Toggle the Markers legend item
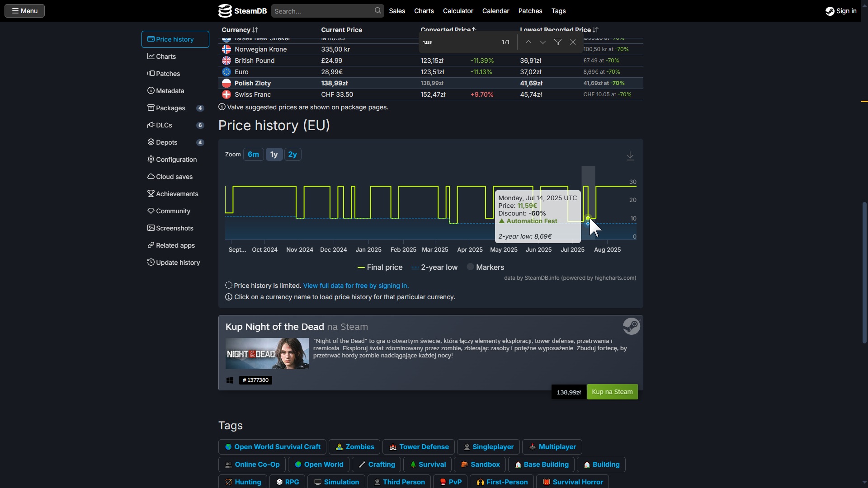The image size is (868, 488). 485,267
